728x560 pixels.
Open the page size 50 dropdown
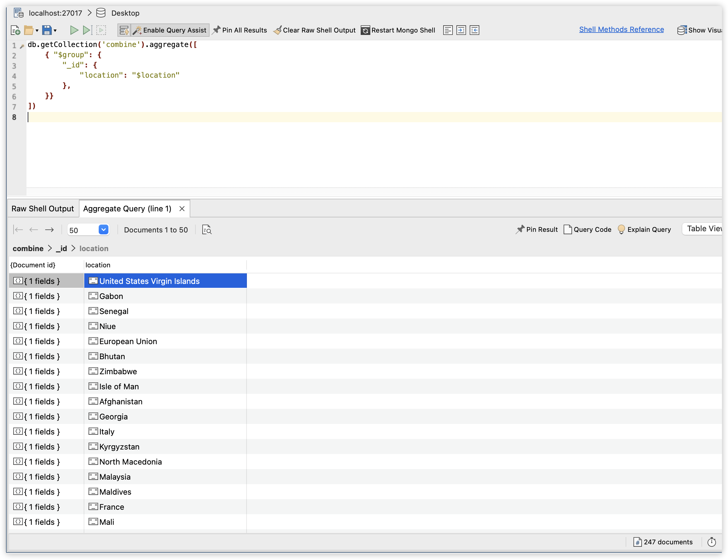pos(103,230)
